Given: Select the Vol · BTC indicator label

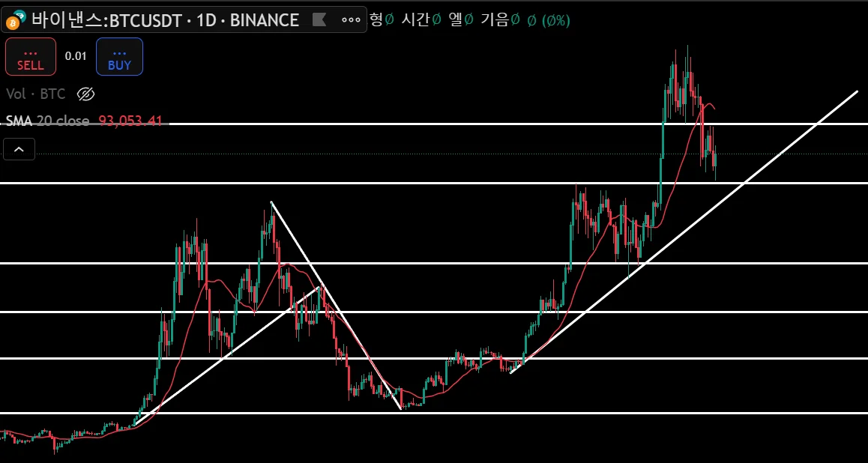Looking at the screenshot, I should coord(36,94).
